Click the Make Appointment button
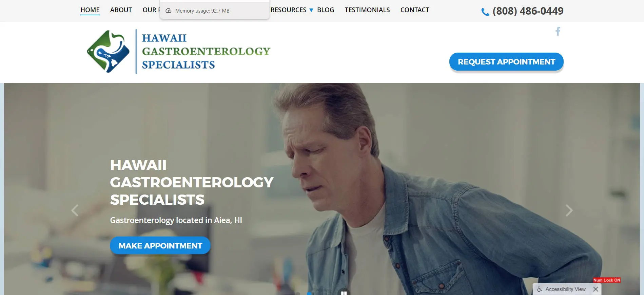This screenshot has width=644, height=295. pyautogui.click(x=160, y=245)
